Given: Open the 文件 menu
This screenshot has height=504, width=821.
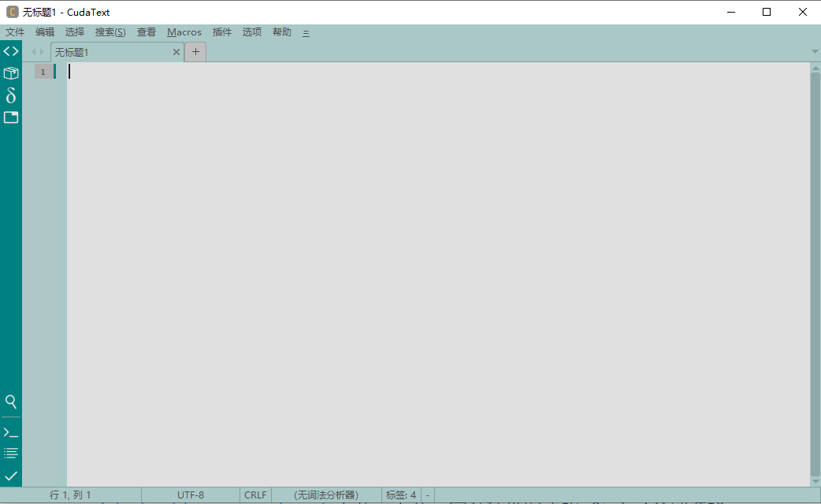Looking at the screenshot, I should coord(15,32).
